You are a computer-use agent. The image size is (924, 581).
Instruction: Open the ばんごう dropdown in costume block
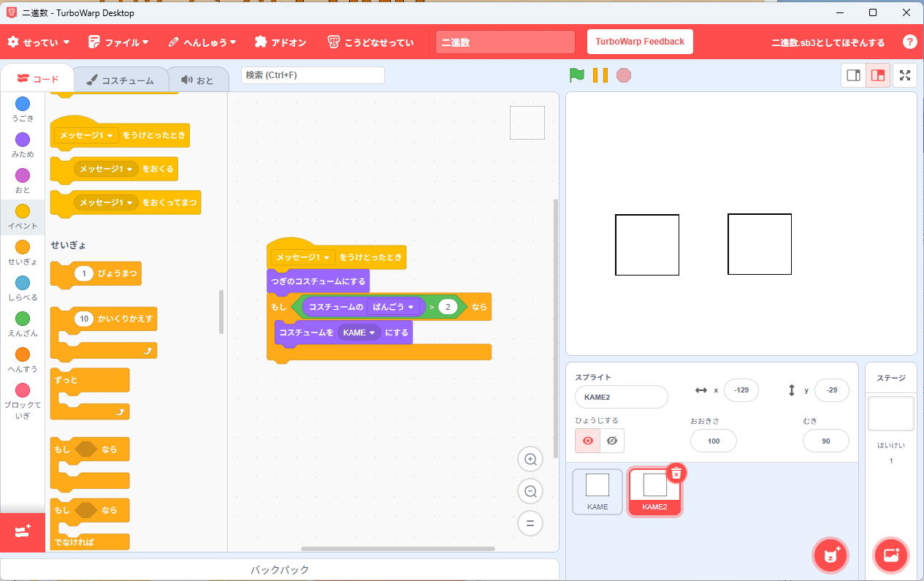tap(394, 307)
